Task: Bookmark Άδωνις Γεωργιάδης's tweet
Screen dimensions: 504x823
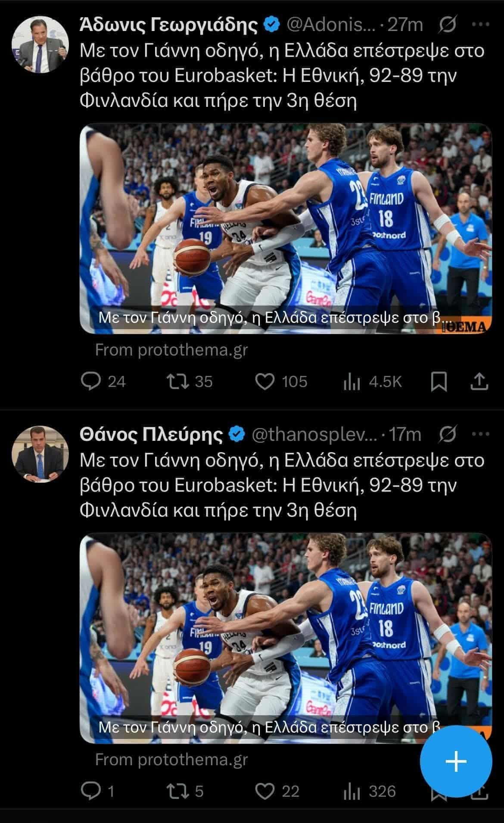Action: tap(439, 381)
